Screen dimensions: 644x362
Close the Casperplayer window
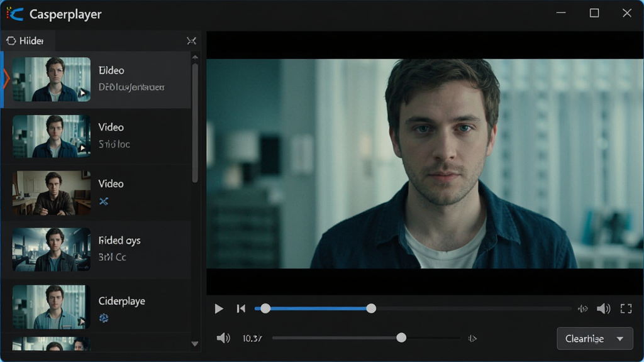click(627, 13)
